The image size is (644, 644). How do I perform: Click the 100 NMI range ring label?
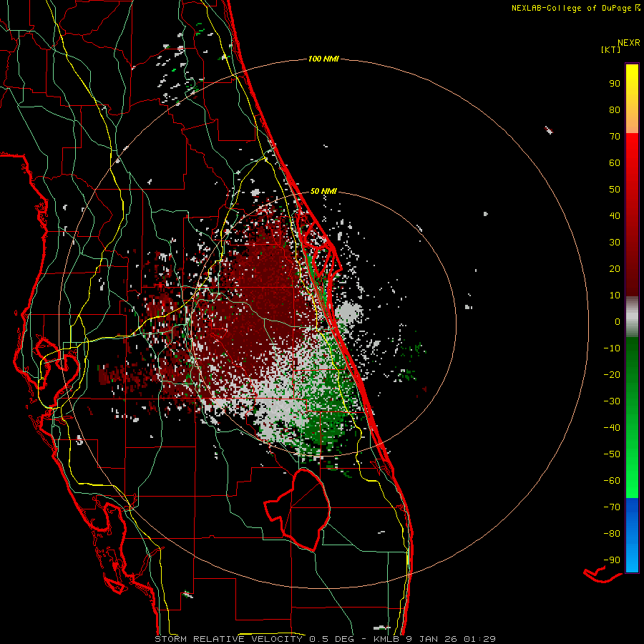tap(323, 59)
